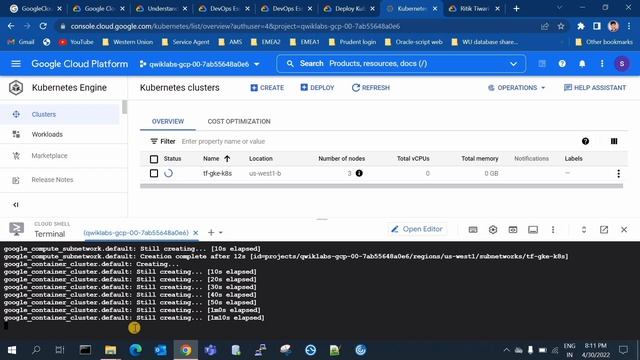Switch to the COST OPTIMIZATION tab
Screen dimensions: 640x360
coord(239,122)
